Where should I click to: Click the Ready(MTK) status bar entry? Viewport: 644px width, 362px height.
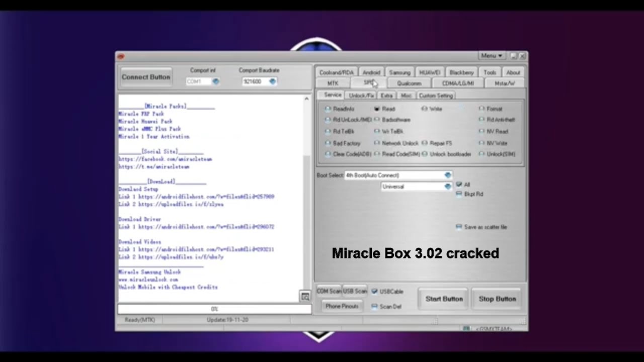point(140,320)
